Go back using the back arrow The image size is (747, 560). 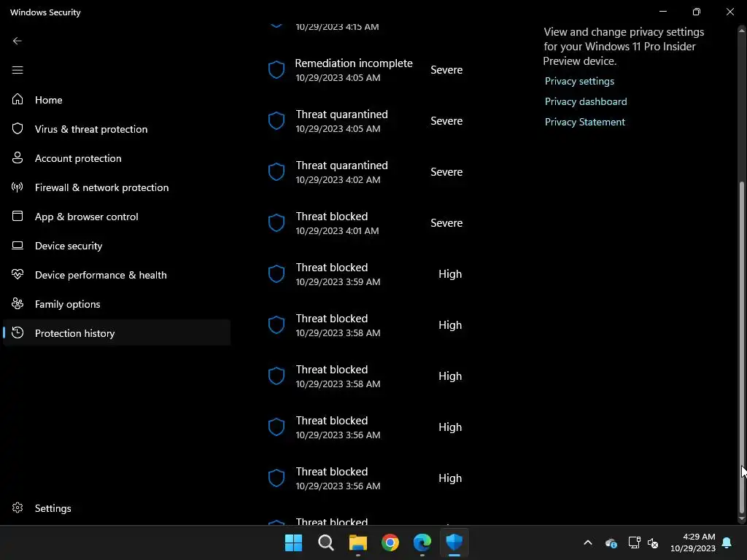[18, 41]
